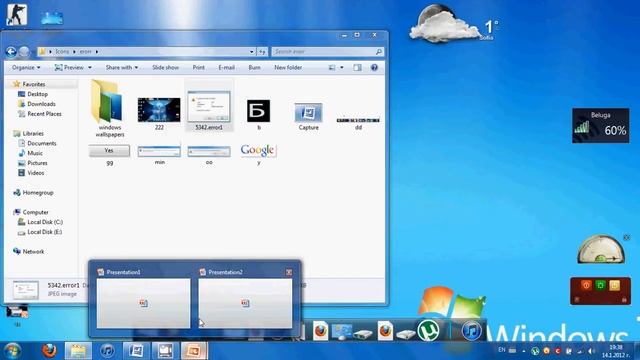The width and height of the screenshot is (640, 360).
Task: Click E-mail in Explorer toolbar
Action: pyautogui.click(x=226, y=68)
